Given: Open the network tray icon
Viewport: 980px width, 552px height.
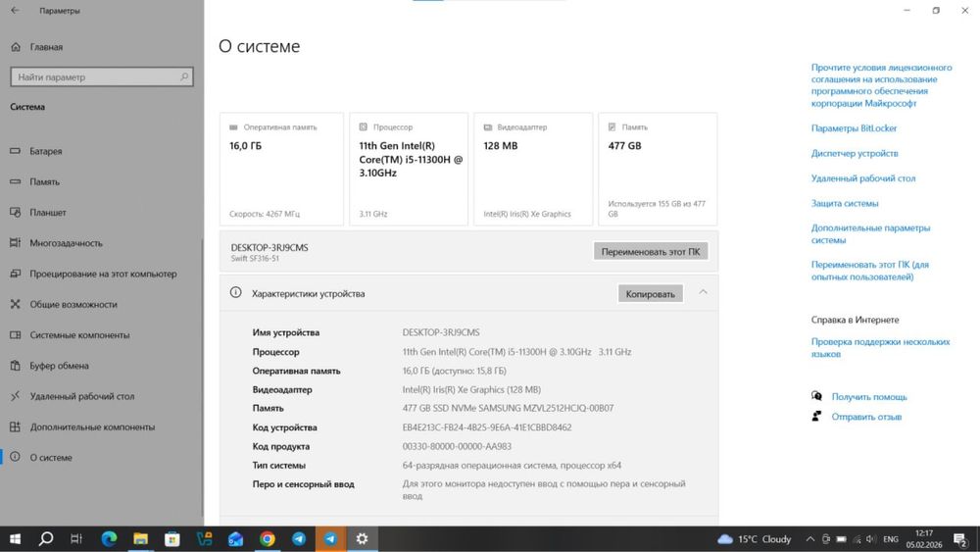Looking at the screenshot, I should point(857,539).
